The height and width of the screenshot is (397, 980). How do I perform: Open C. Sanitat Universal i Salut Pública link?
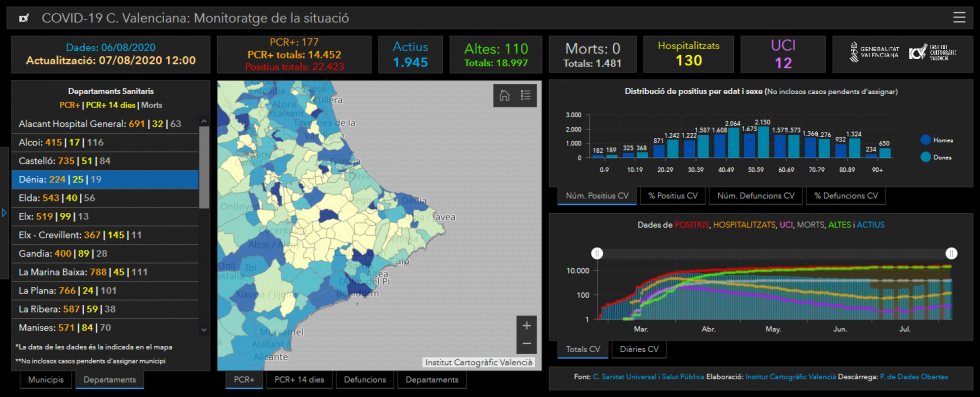(x=648, y=377)
